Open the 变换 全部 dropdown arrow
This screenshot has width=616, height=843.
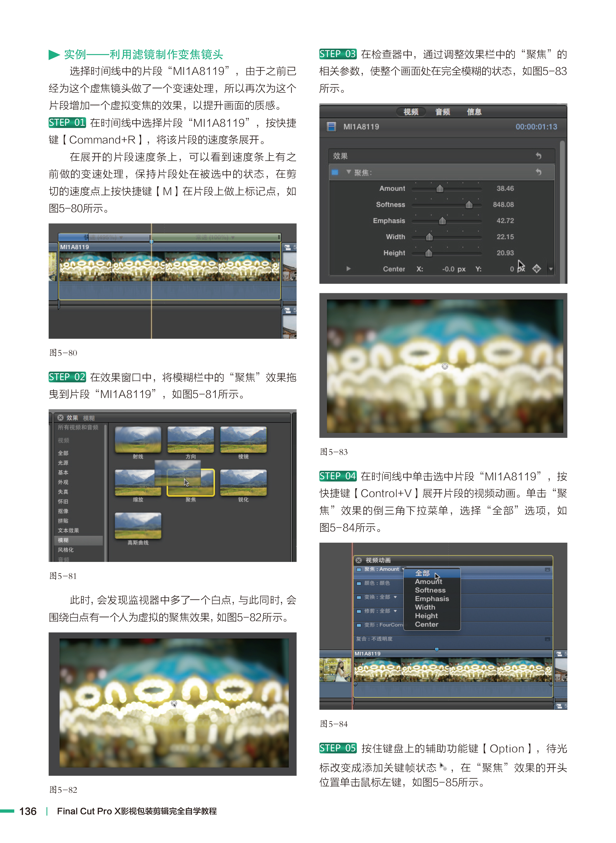(395, 597)
